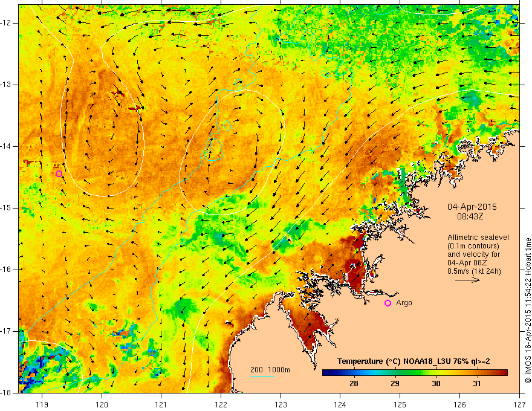Viewport: 532px width, 411px height.
Task: Click the longitude axis label '120'
Action: pyautogui.click(x=102, y=404)
